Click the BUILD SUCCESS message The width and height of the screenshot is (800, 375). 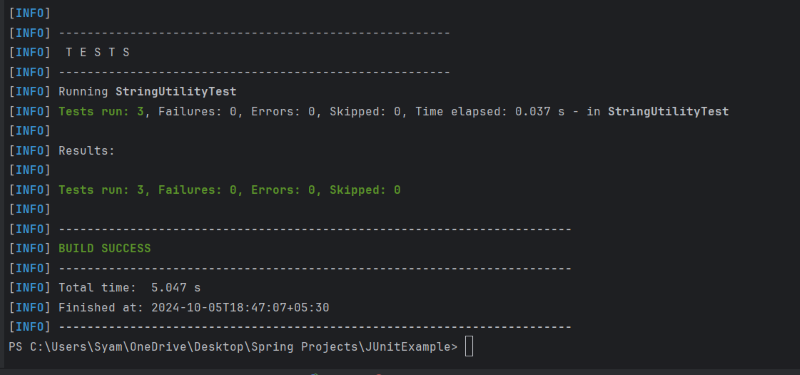point(105,248)
